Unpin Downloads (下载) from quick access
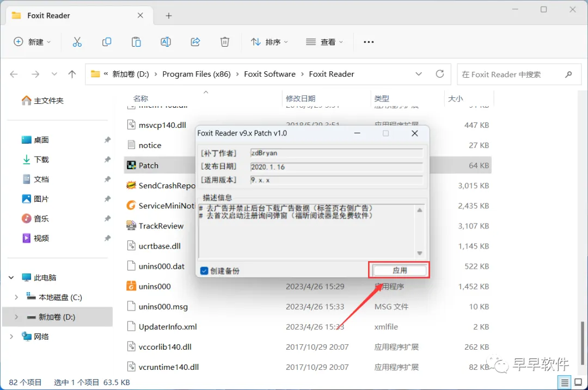Image resolution: width=588 pixels, height=390 pixels. [x=107, y=159]
